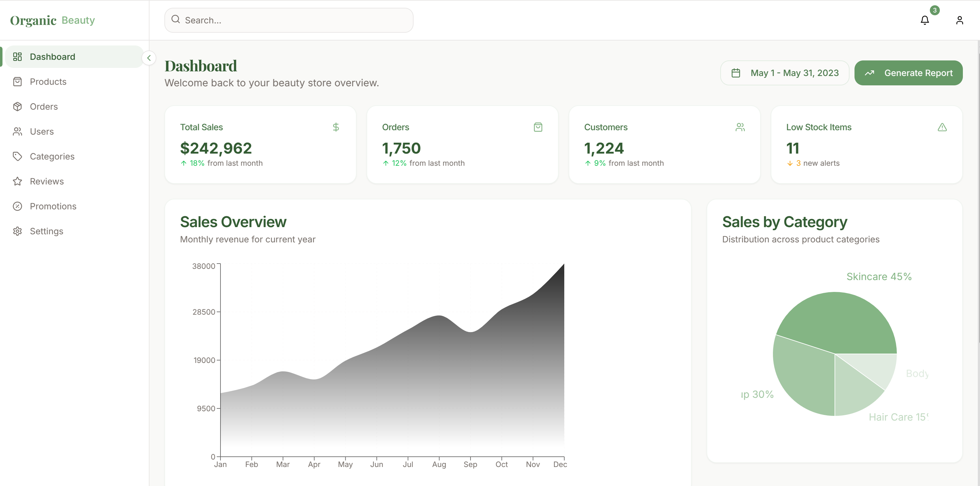Click the 18% from last month text
Image resolution: width=980 pixels, height=486 pixels.
[221, 163]
